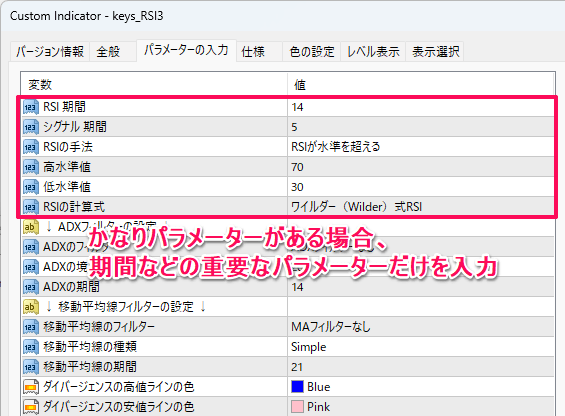
Task: Select the 低水準値 value field 30
Action: [x=421, y=187]
